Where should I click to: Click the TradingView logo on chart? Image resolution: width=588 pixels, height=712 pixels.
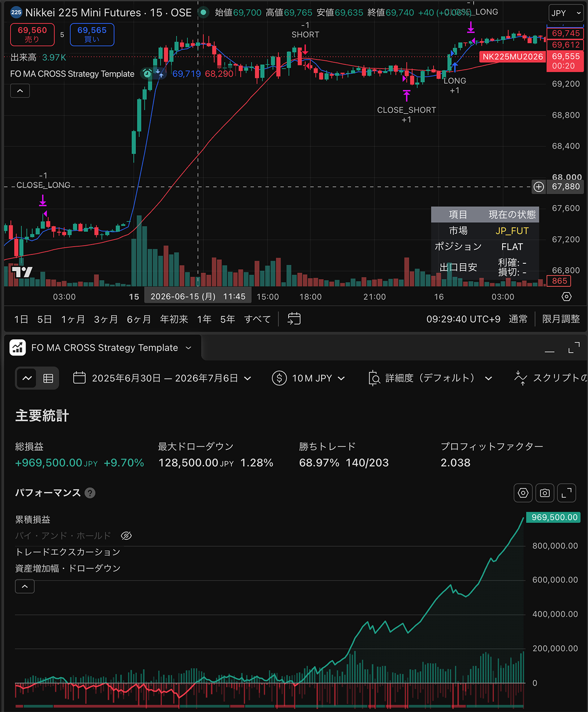tap(22, 272)
